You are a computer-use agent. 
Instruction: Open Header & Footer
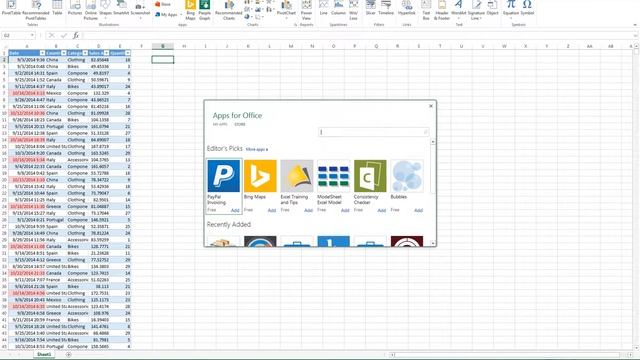tap(442, 10)
